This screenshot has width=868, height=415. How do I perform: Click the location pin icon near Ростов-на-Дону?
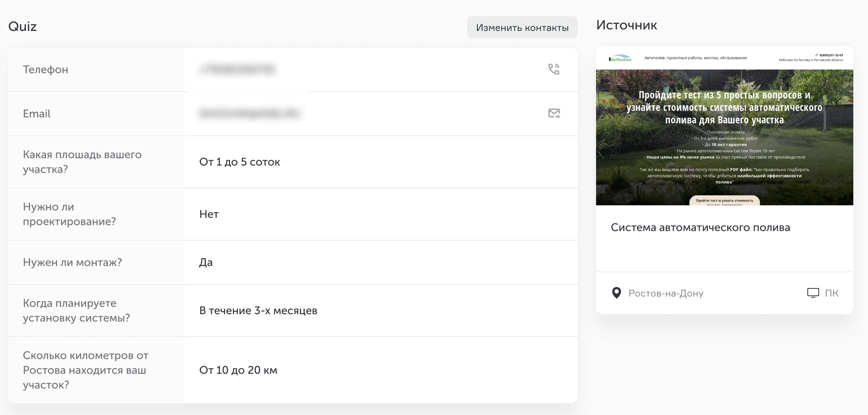(x=616, y=293)
